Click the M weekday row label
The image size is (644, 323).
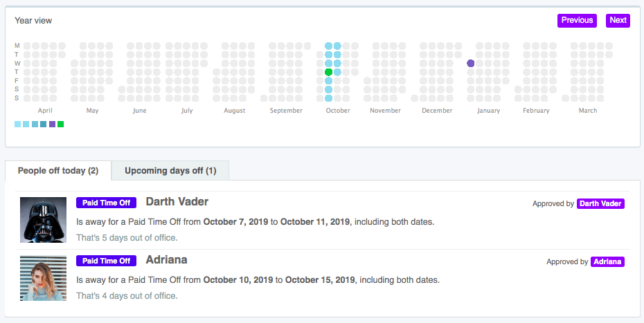pyautogui.click(x=17, y=46)
